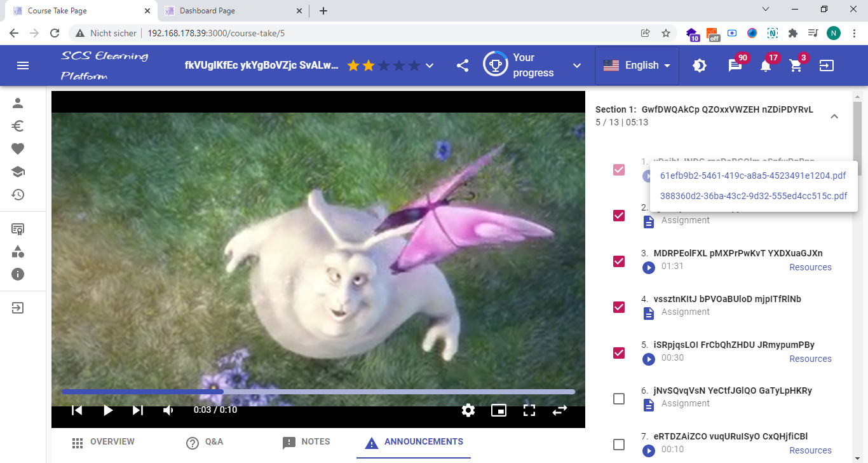Click the swap arrows icon in player
Screen dimensions: 868x463
coord(559,410)
